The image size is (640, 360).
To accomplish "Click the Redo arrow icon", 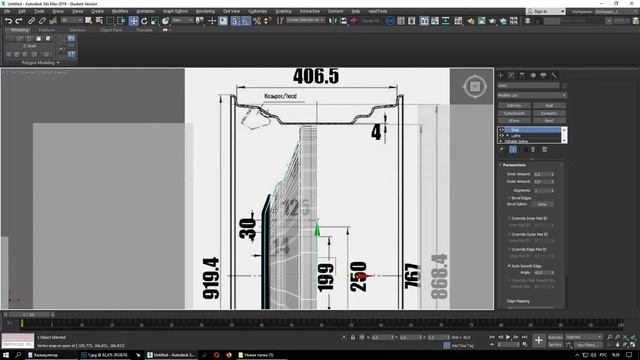I will [19, 20].
